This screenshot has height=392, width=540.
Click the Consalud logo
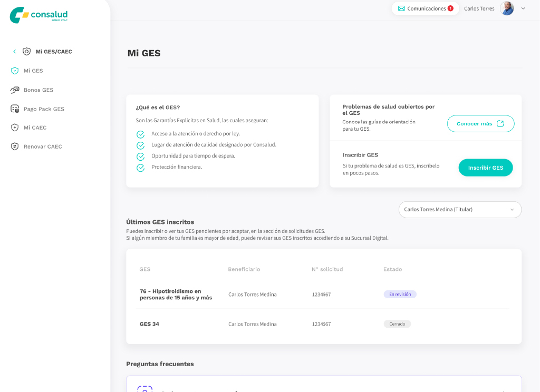(38, 15)
